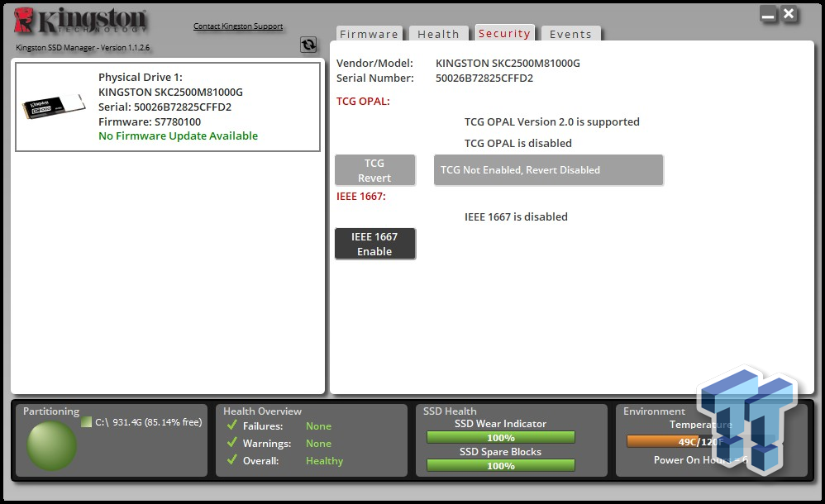This screenshot has height=504, width=825.
Task: Click the refresh drives icon
Action: (308, 45)
